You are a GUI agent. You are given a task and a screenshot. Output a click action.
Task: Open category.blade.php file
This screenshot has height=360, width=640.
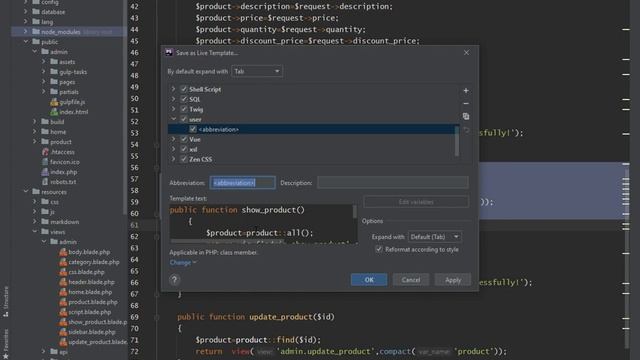pos(93,262)
